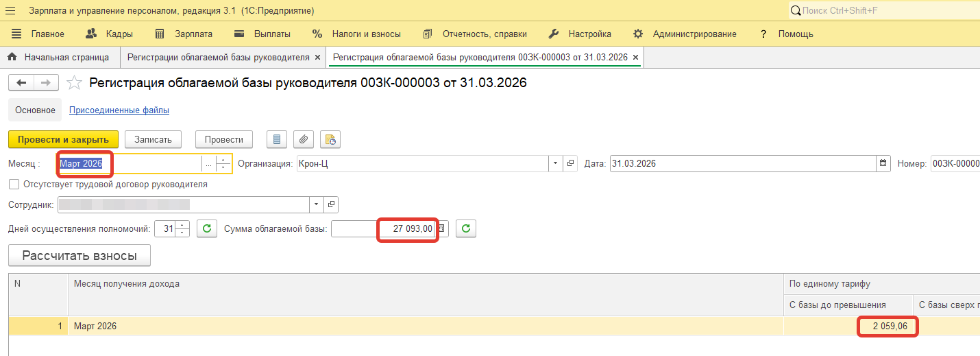Click the Месяц field with Март 2026
Image resolution: width=980 pixels, height=356 pixels.
point(129,164)
